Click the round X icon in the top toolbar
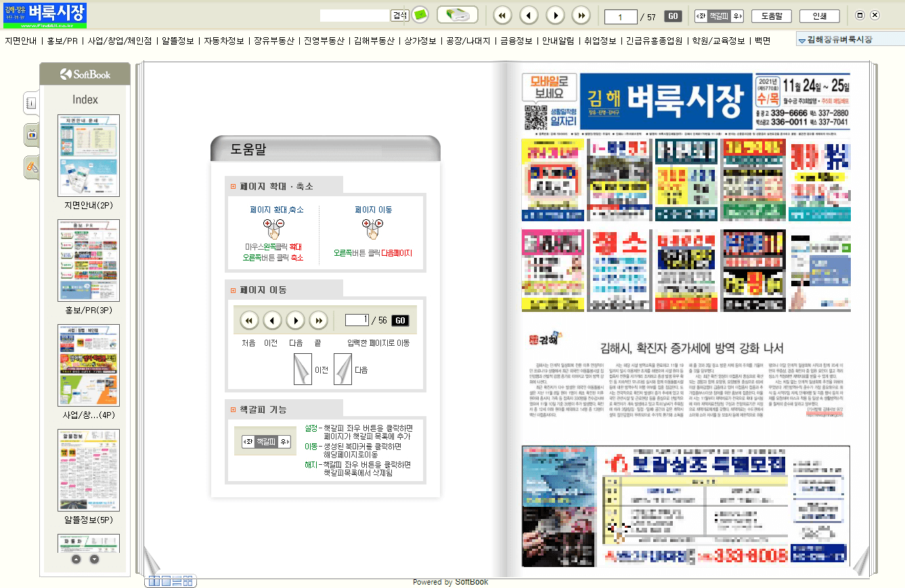The image size is (905, 588). pos(875,16)
